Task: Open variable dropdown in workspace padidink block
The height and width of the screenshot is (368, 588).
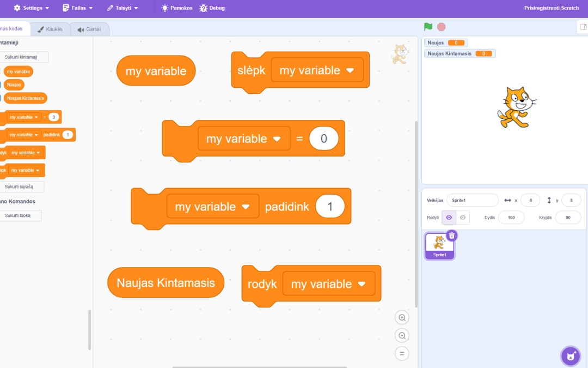Action: click(x=213, y=206)
